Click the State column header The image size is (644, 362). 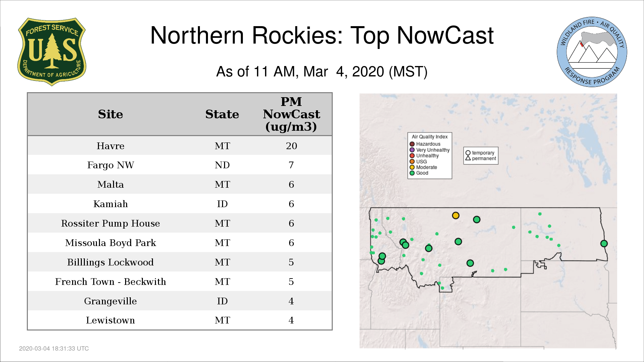tap(222, 114)
